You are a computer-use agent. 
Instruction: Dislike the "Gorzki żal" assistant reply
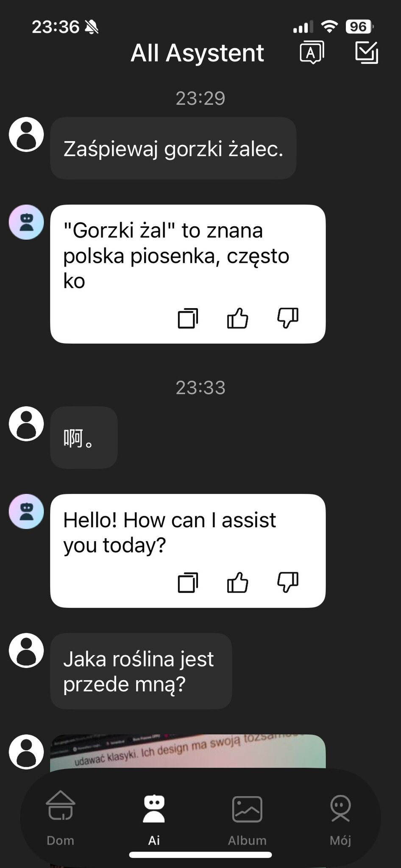[x=288, y=318]
